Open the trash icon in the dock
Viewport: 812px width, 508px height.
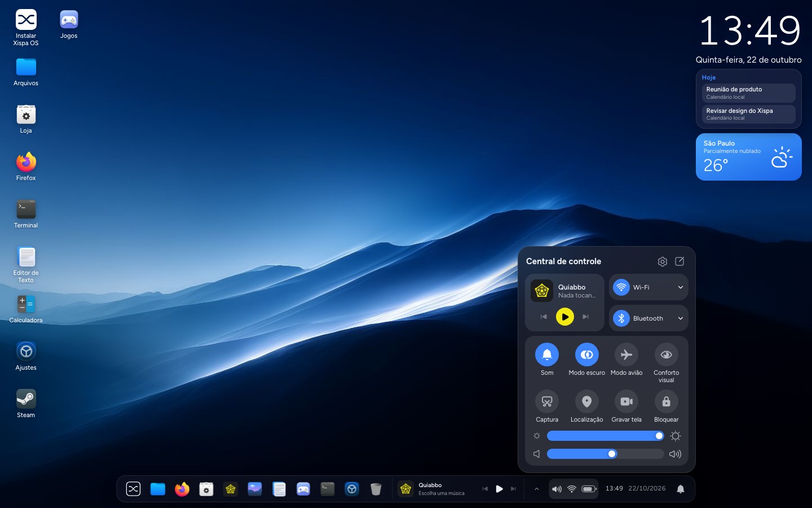[x=376, y=489]
